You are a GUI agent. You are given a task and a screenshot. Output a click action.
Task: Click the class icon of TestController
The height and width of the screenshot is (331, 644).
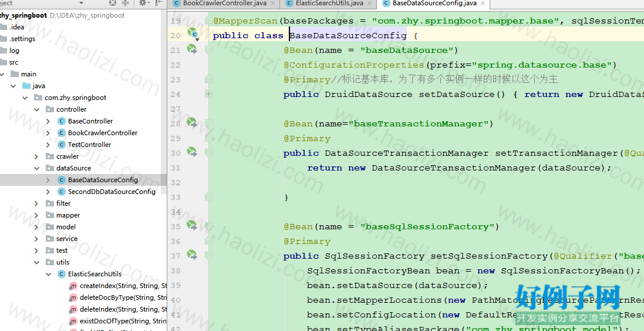(62, 144)
